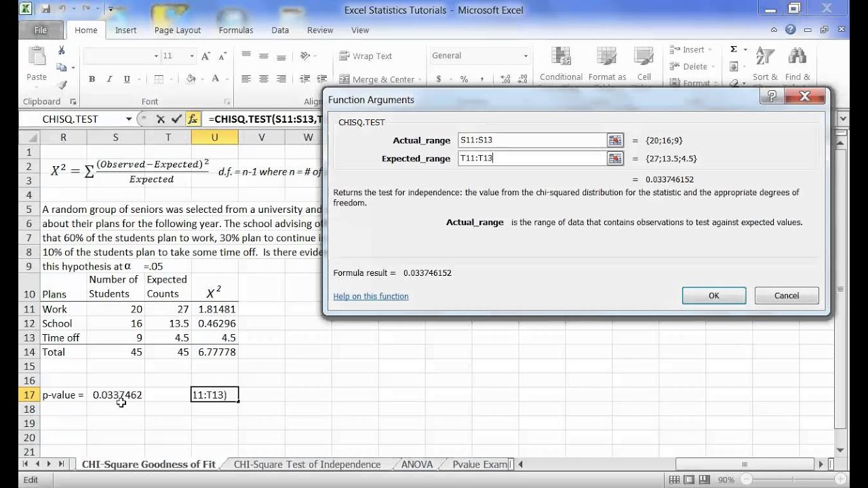Image resolution: width=868 pixels, height=488 pixels.
Task: Open the File tab
Action: point(41,30)
